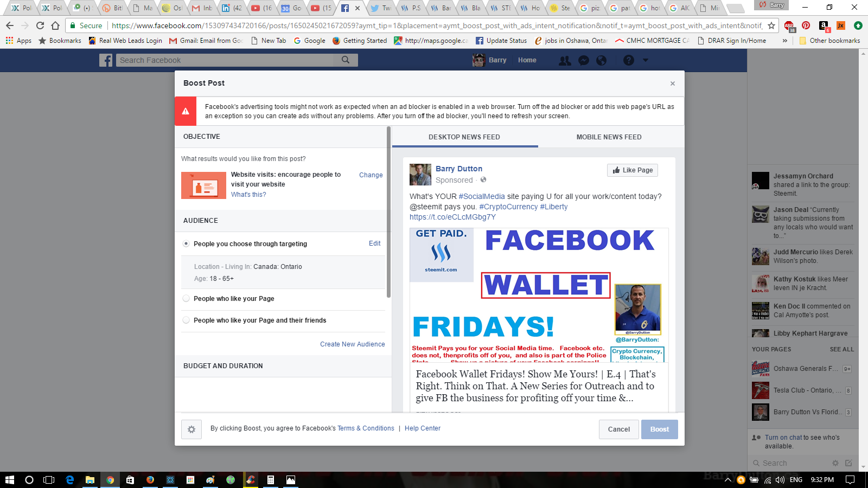Switch to the Twitter browser tab

(380, 8)
